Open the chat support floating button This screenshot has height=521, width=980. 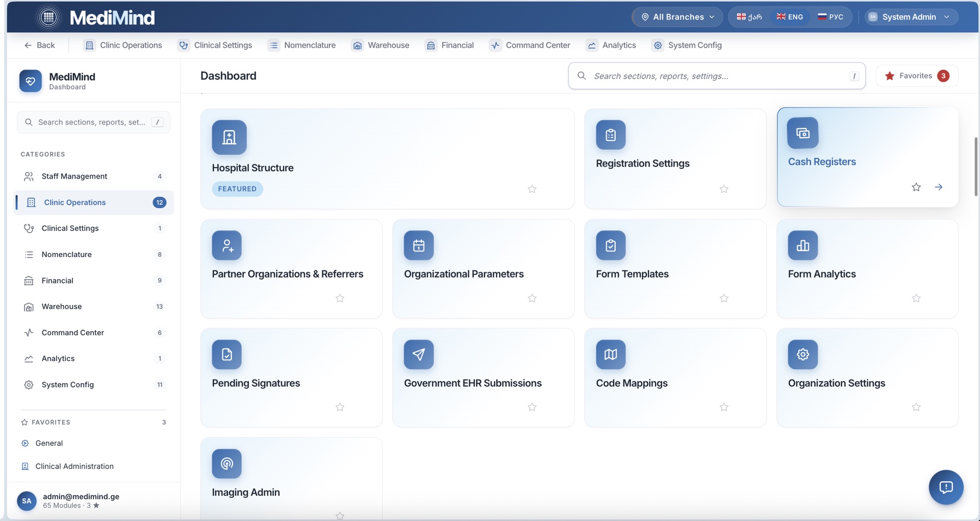[x=946, y=487]
